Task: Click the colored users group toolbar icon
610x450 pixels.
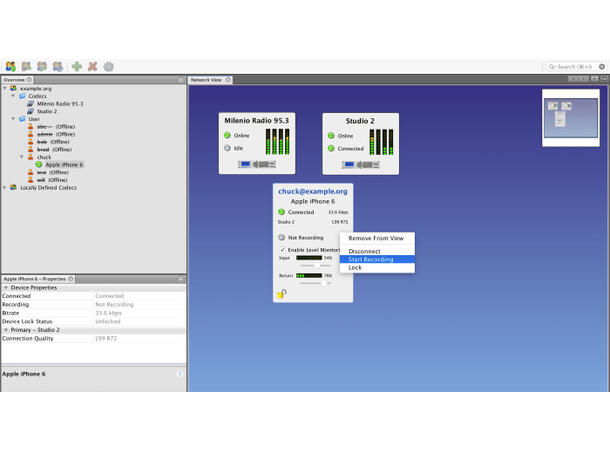Action: [x=11, y=67]
